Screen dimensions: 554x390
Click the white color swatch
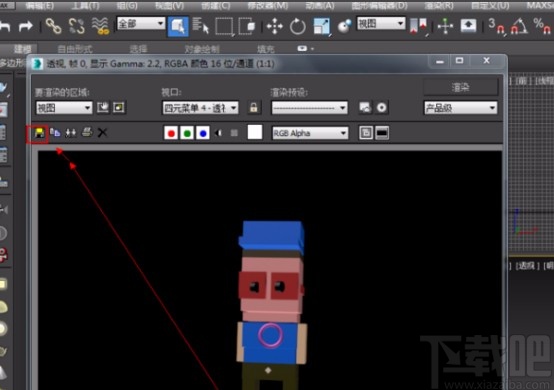tap(255, 132)
